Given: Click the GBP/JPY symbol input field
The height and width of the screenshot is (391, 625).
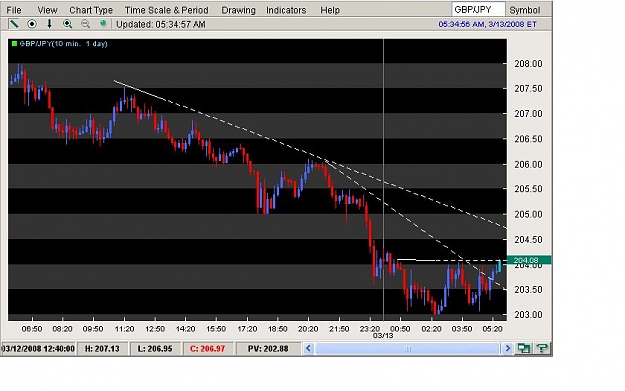Looking at the screenshot, I should [478, 10].
